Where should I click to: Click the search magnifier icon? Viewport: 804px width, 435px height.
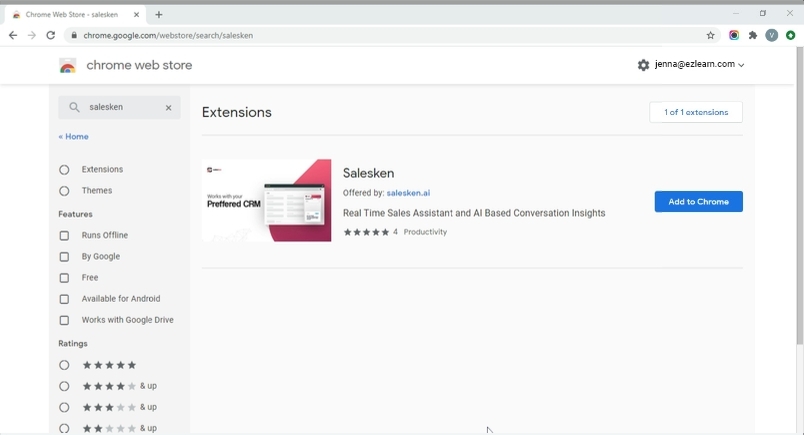pos(74,107)
